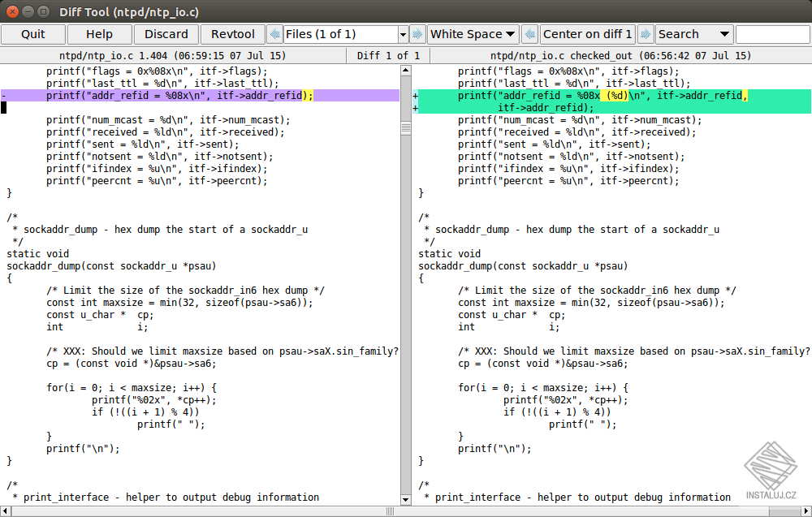This screenshot has height=517, width=812.
Task: Click 'printf("num_mcast' line in left pane
Action: pyautogui.click(x=168, y=120)
